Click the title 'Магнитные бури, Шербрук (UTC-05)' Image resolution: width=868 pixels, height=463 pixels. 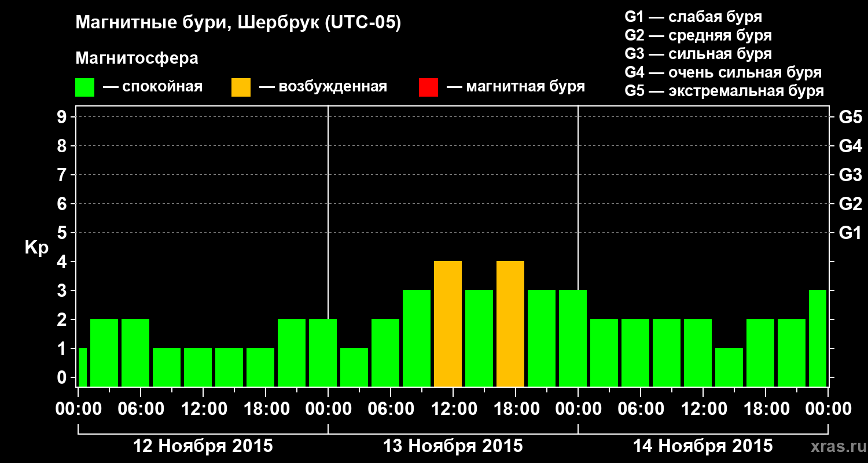coord(238,24)
